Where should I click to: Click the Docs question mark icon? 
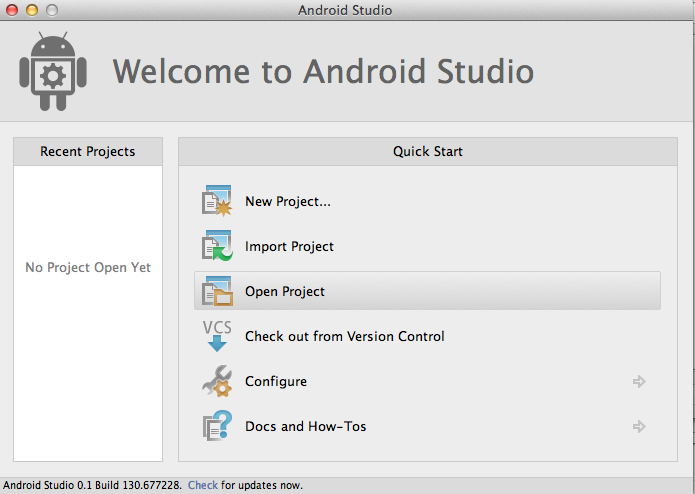217,426
